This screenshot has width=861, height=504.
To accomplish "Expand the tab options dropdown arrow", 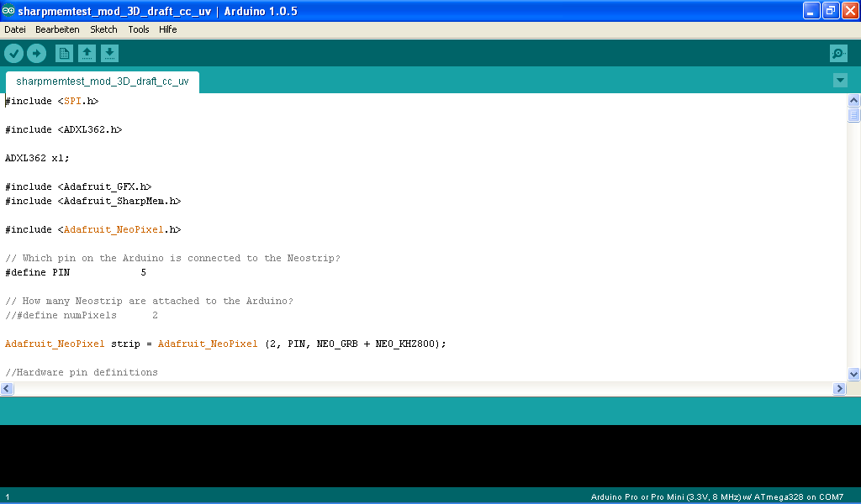I will click(x=840, y=81).
